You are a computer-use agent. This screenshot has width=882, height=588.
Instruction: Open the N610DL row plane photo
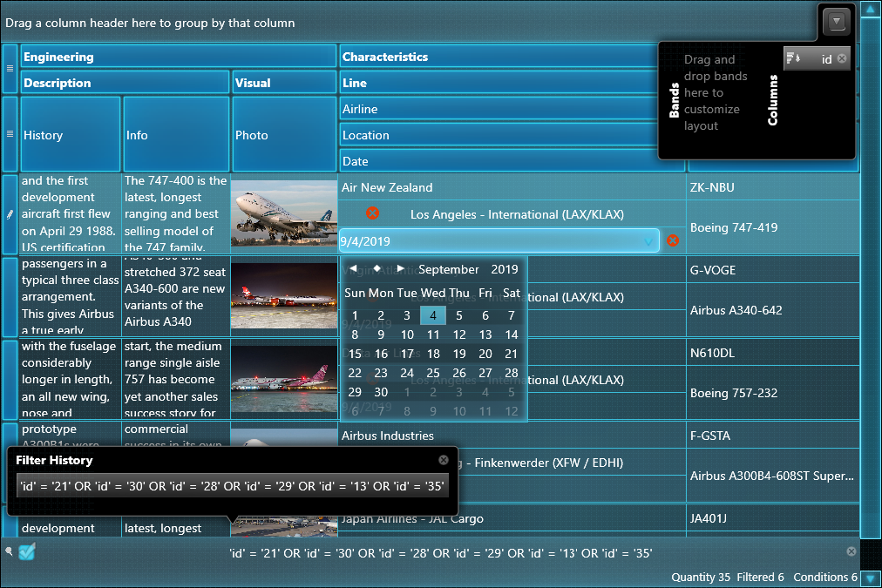(x=284, y=379)
